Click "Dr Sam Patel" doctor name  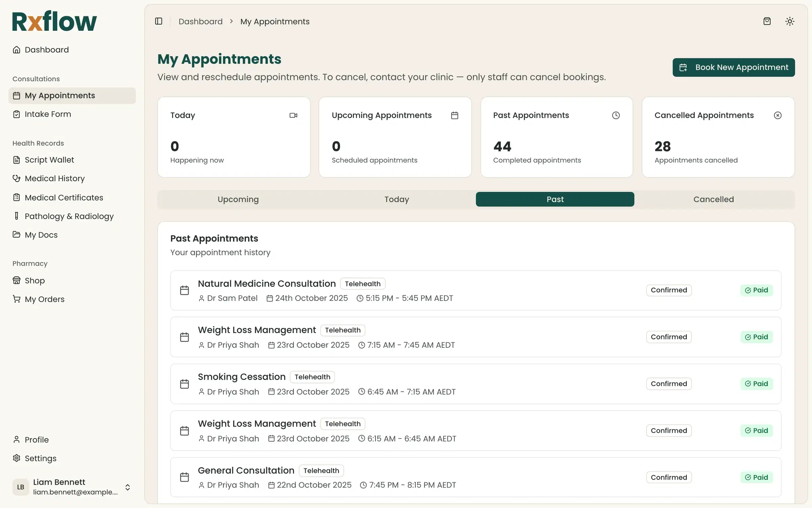[232, 298]
